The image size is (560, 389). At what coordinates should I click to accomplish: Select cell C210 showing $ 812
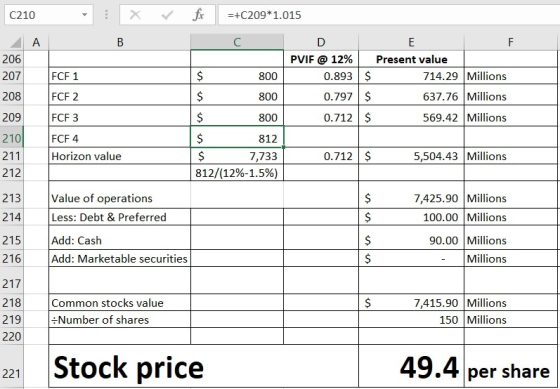point(237,137)
